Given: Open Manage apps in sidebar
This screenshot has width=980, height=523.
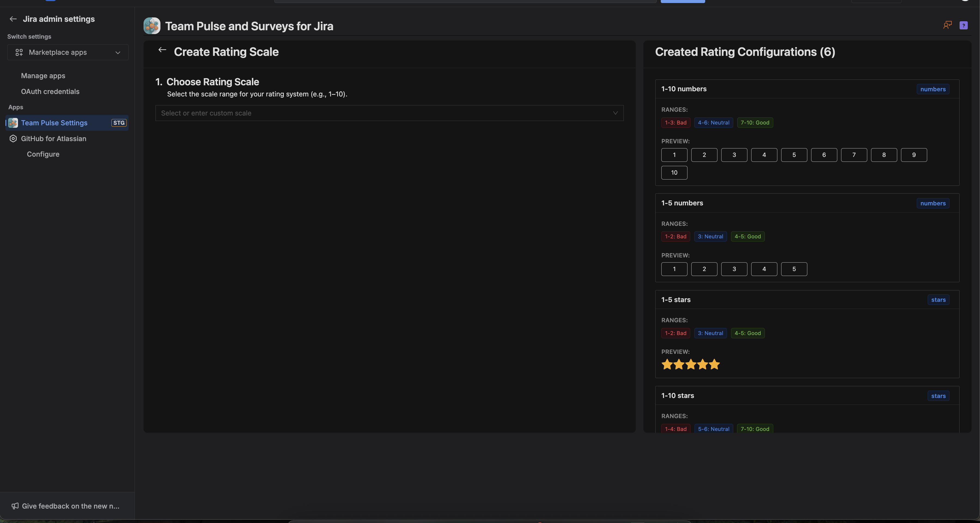Looking at the screenshot, I should coord(43,76).
